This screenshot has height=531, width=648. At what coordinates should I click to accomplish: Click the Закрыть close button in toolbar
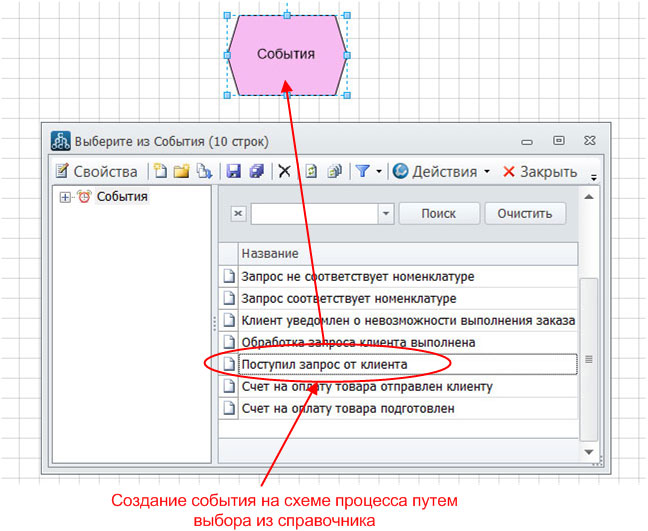coord(540,171)
